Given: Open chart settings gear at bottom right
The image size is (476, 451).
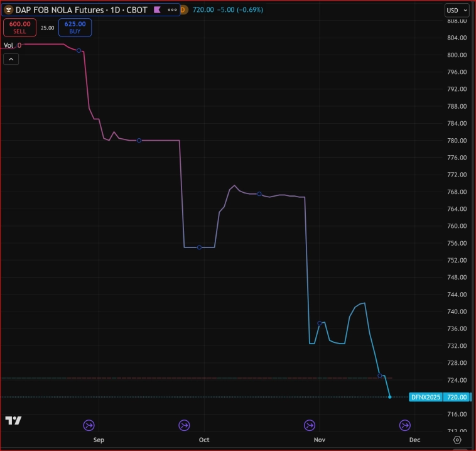Looking at the screenshot, I should pos(457,440).
